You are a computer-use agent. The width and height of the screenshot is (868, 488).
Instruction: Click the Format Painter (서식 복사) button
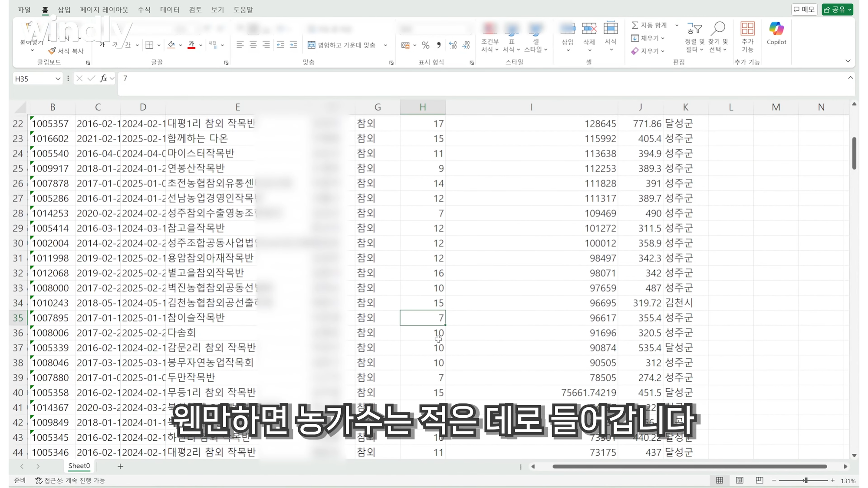[66, 51]
